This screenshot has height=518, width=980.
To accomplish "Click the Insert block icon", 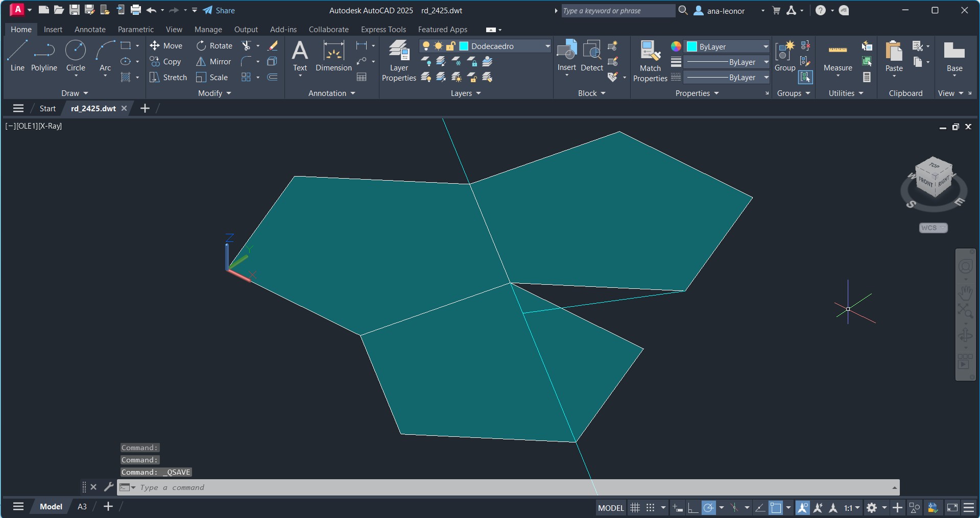I will pyautogui.click(x=566, y=55).
